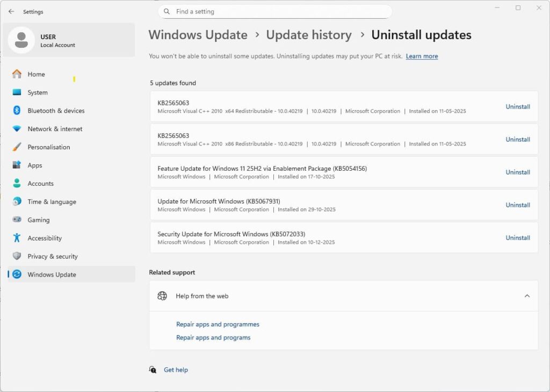The width and height of the screenshot is (550, 392).
Task: Click the Accessibility figure icon
Action: tap(17, 238)
